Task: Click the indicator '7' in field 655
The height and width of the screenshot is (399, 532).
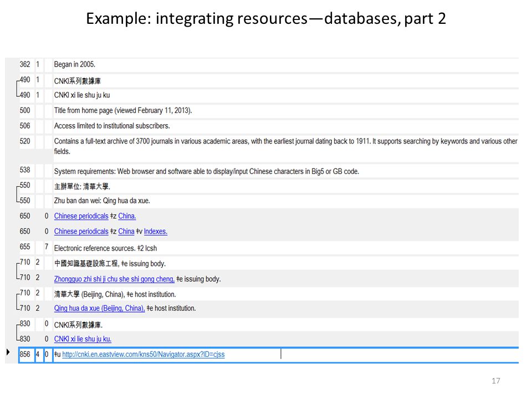Action: [x=47, y=247]
